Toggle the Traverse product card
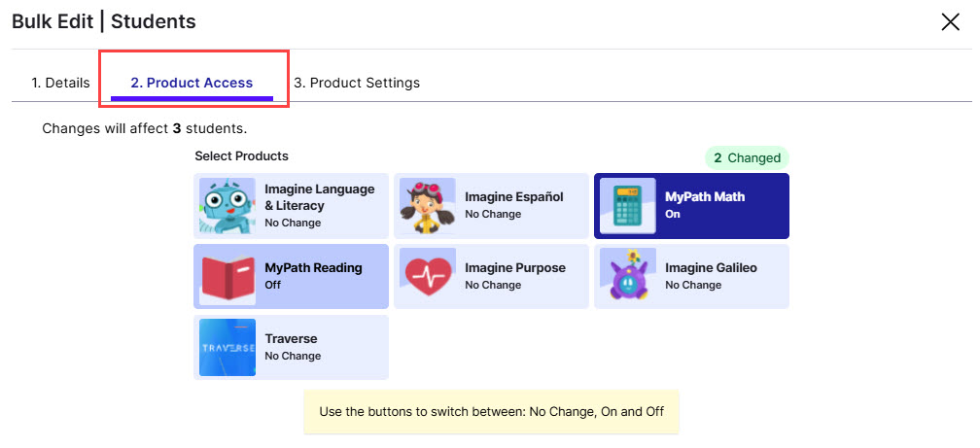Viewport: 980px width, 448px height. [x=292, y=347]
